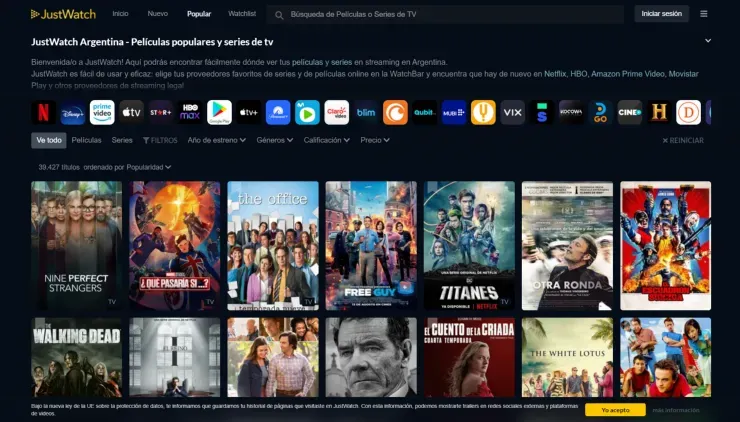Open the 'Watchlist' navigation tab
The width and height of the screenshot is (740, 422).
point(242,14)
